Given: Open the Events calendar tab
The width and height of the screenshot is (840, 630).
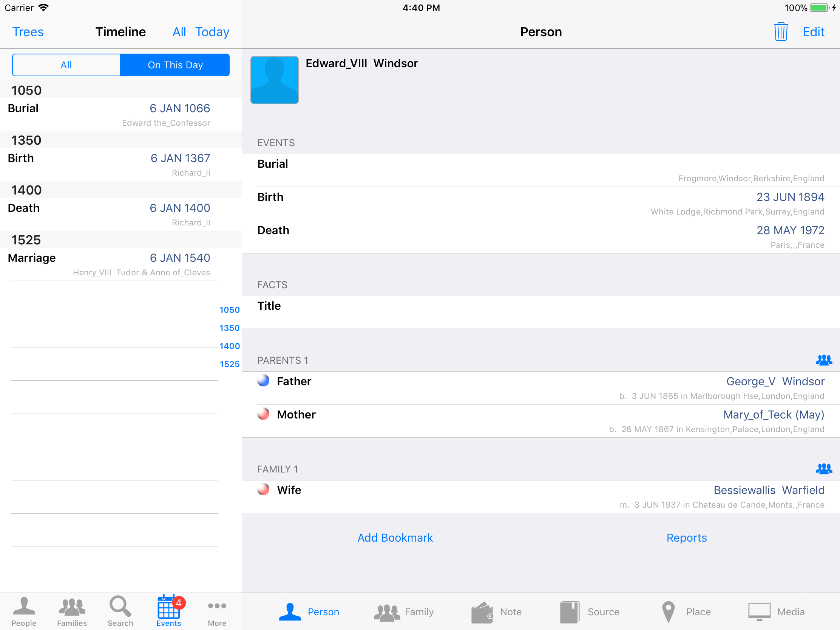Looking at the screenshot, I should click(168, 611).
